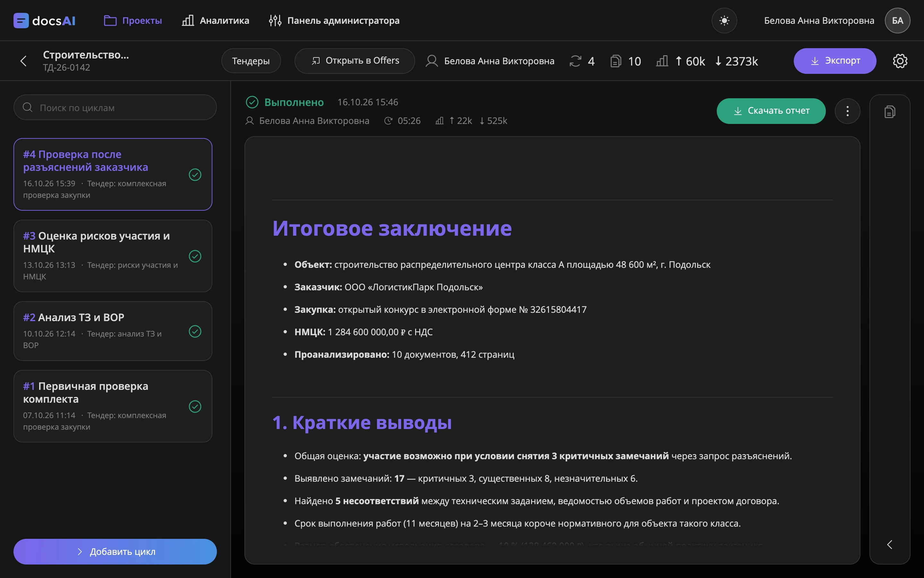Expand the right sidebar with chevron arrow
Screen dimensions: 924x578
(890, 544)
